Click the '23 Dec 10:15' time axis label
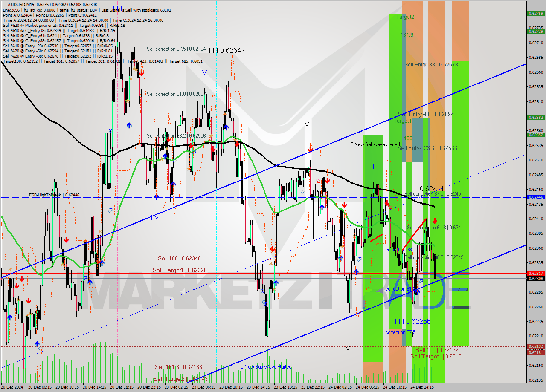Viewport: 546px width, 392px height. 231,387
